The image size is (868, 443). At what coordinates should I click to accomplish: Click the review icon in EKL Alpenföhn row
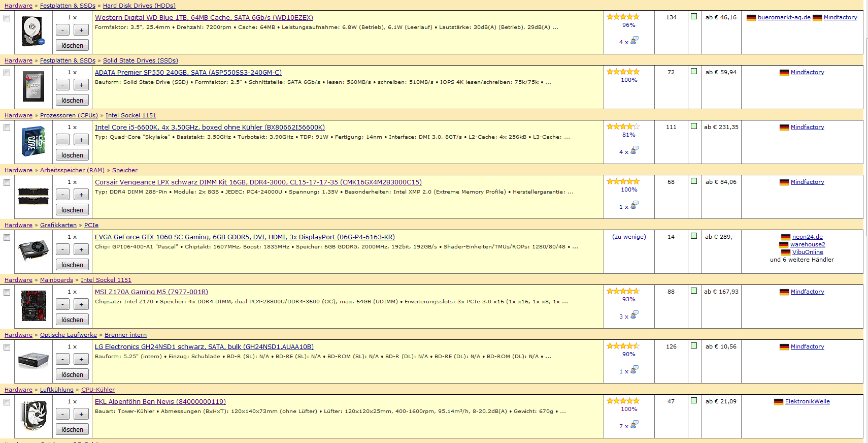(635, 425)
